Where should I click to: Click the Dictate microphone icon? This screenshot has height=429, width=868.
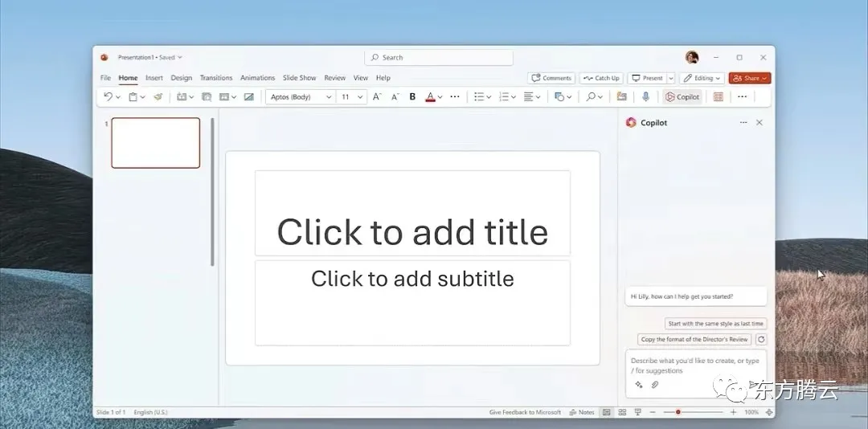click(645, 97)
